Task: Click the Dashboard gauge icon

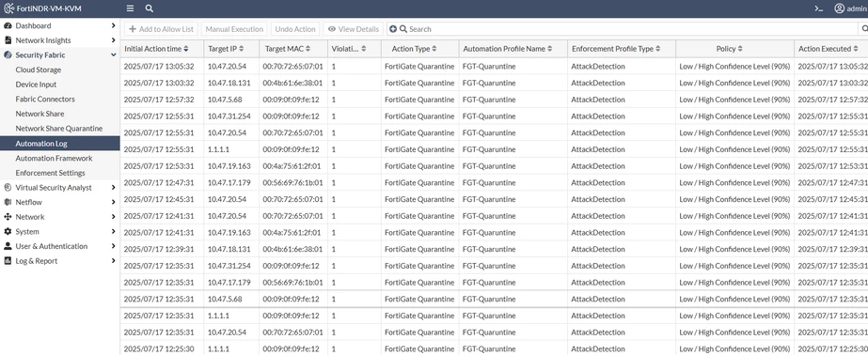Action: (8, 26)
